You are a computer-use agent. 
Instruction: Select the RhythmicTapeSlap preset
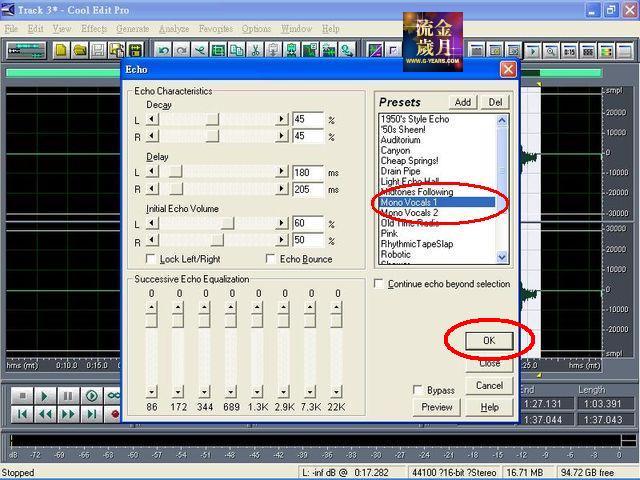tap(417, 244)
